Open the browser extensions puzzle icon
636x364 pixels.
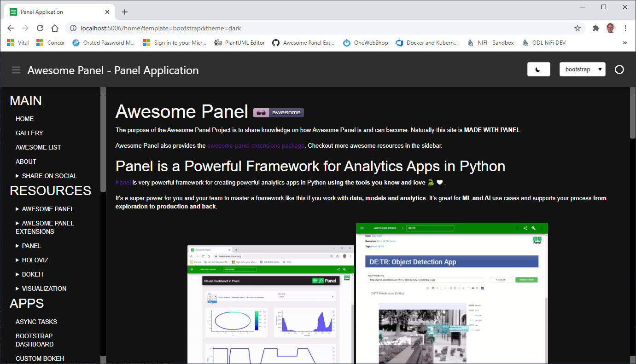595,28
